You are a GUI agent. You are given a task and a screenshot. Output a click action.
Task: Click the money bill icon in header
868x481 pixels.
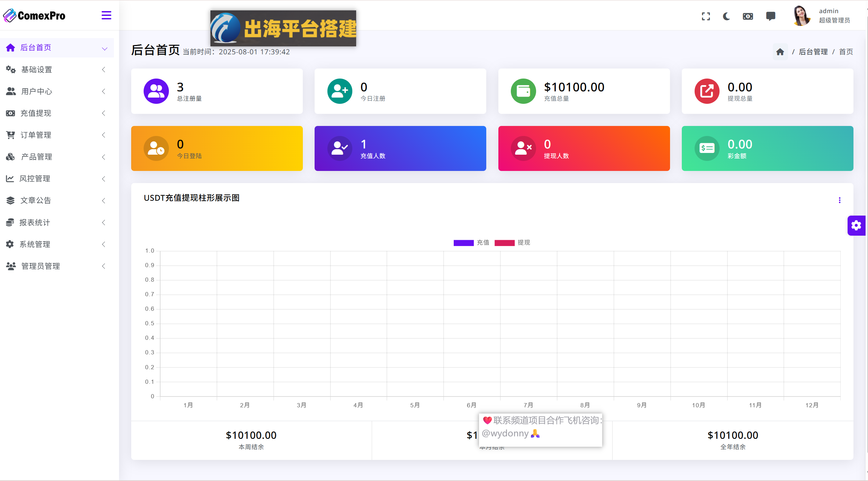748,16
